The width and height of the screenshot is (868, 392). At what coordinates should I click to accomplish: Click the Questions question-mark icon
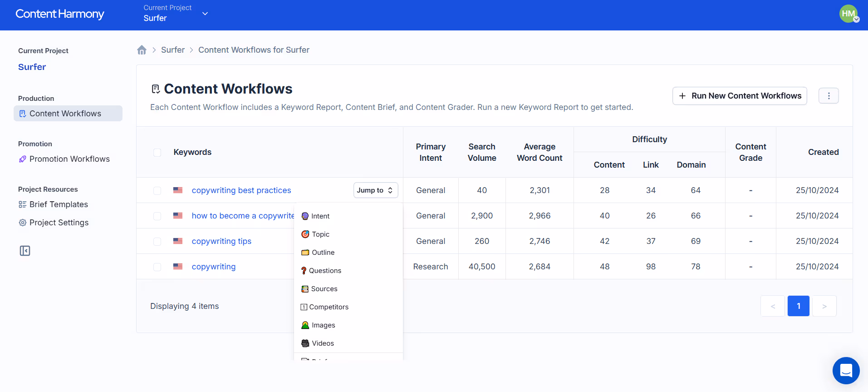(304, 271)
